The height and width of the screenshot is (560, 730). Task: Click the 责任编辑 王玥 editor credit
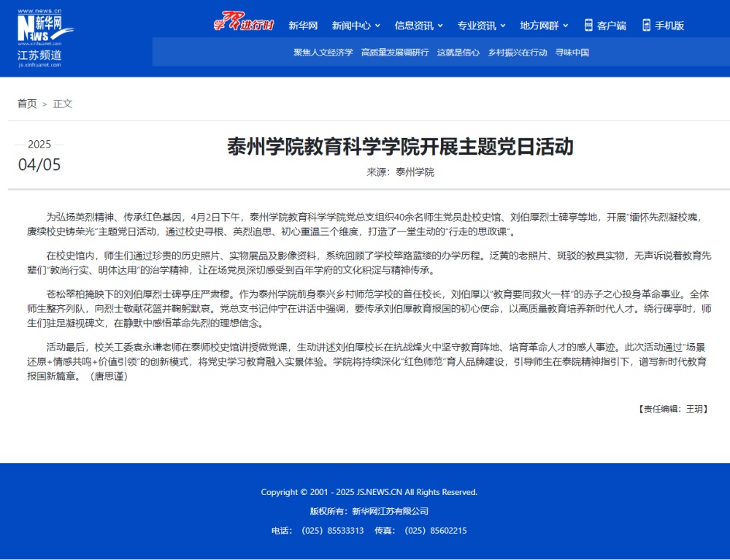pos(672,410)
